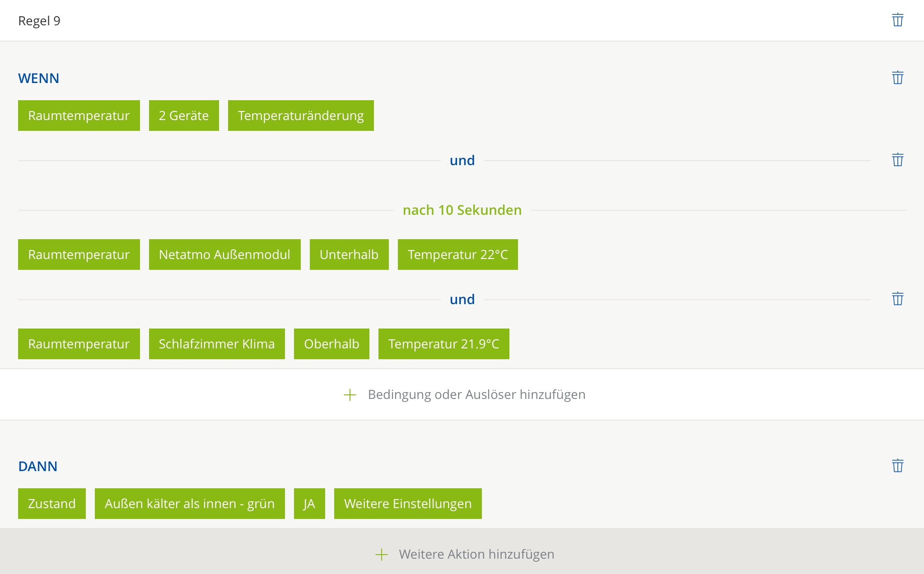Screen dimensions: 924x574
Task: Edit 'Temperatur 22°C' threshold value
Action: click(x=457, y=255)
